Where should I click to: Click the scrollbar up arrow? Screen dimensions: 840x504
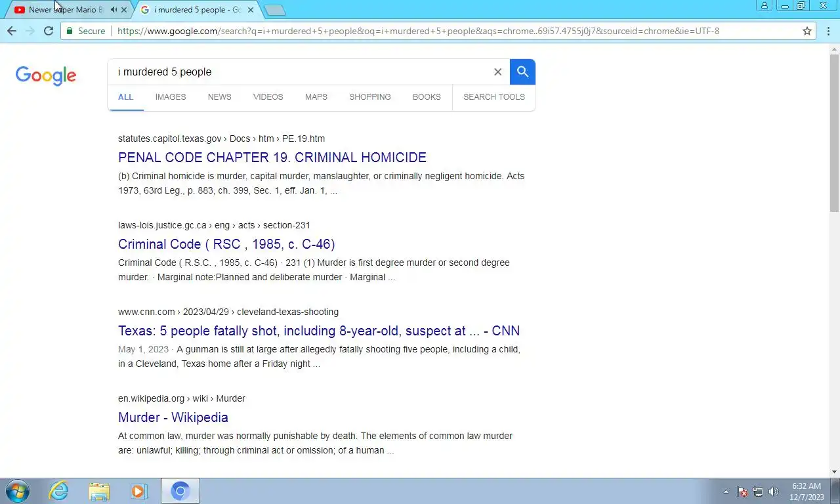(x=834, y=49)
